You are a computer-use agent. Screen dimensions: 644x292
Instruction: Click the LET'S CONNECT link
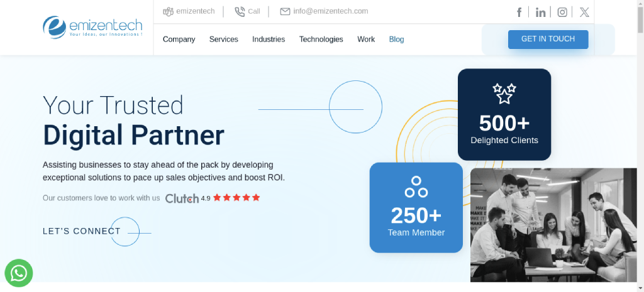click(82, 231)
